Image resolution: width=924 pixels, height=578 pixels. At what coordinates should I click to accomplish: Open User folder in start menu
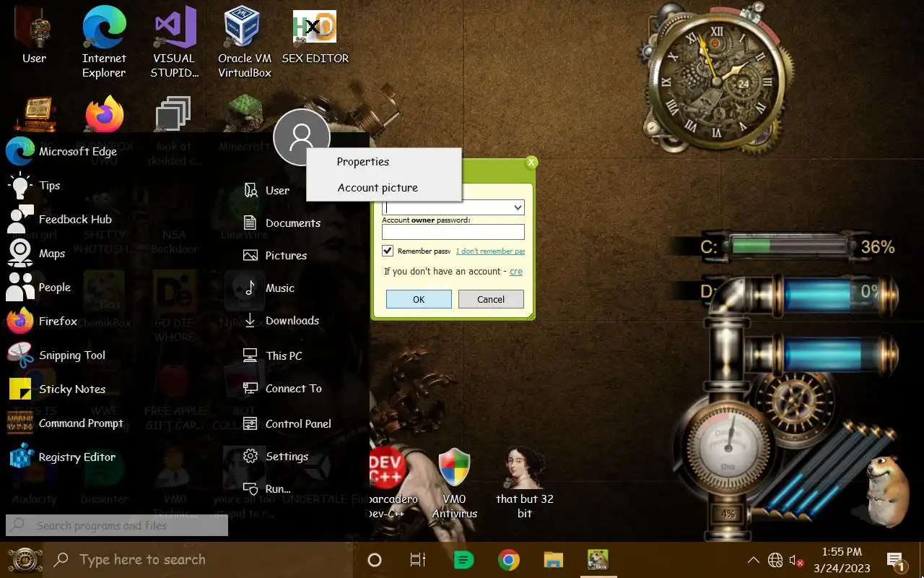(267, 191)
